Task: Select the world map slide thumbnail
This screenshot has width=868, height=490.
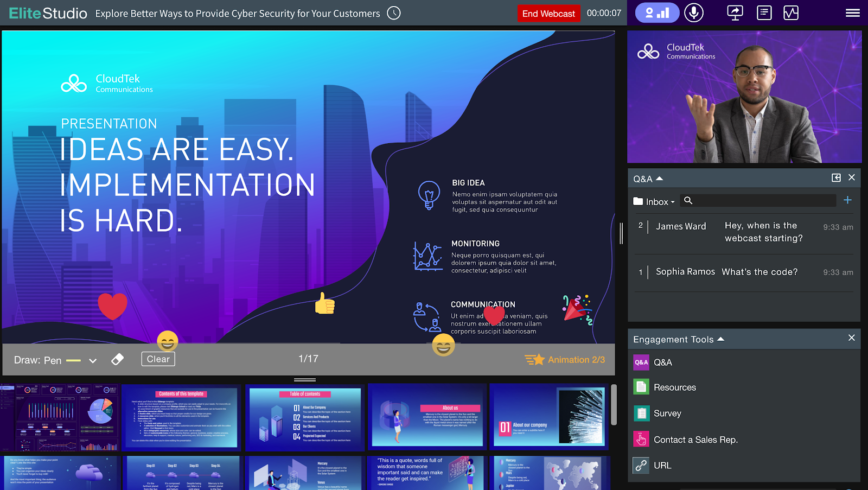Action: coord(549,473)
